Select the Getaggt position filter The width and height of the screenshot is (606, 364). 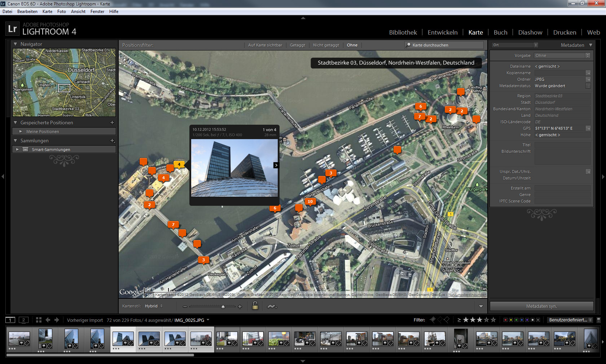pos(297,45)
